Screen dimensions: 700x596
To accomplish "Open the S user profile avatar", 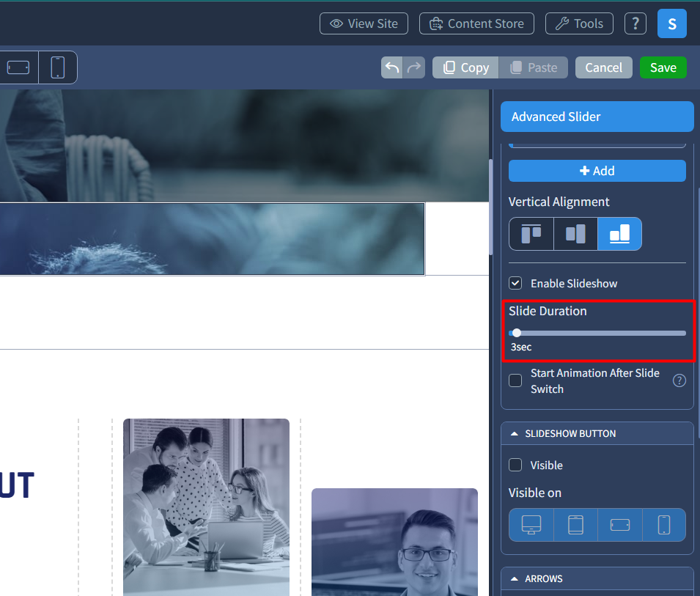I will (672, 23).
